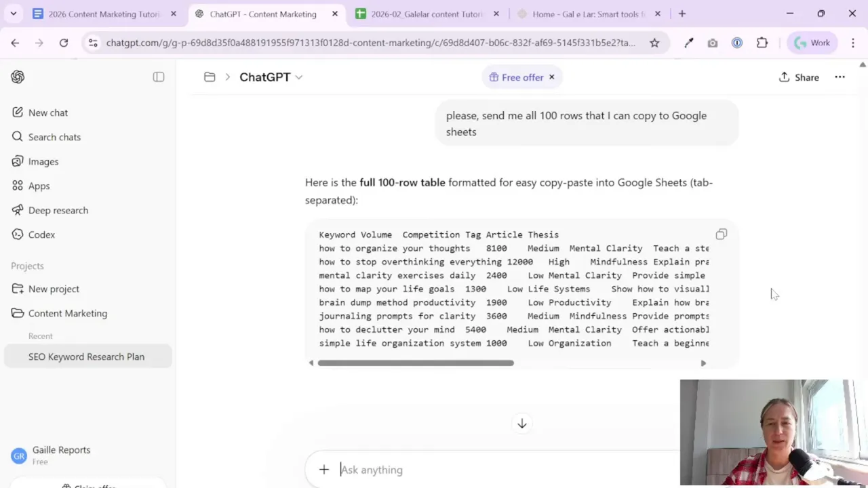
Task: Close the 2026 Content Marketing Tutorial tab
Action: coord(174,14)
